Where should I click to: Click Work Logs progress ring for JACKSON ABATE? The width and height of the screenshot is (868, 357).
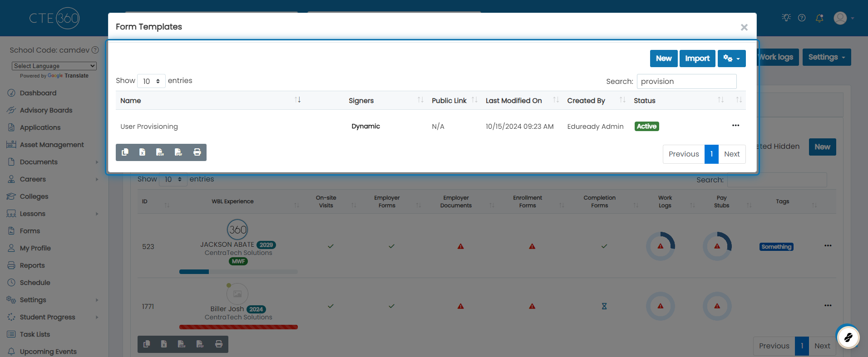click(661, 246)
